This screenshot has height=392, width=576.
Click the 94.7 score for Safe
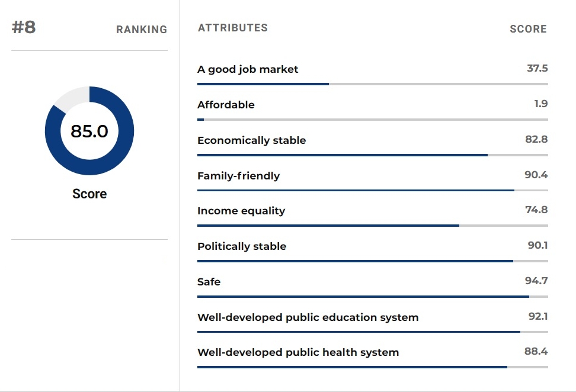[536, 281]
